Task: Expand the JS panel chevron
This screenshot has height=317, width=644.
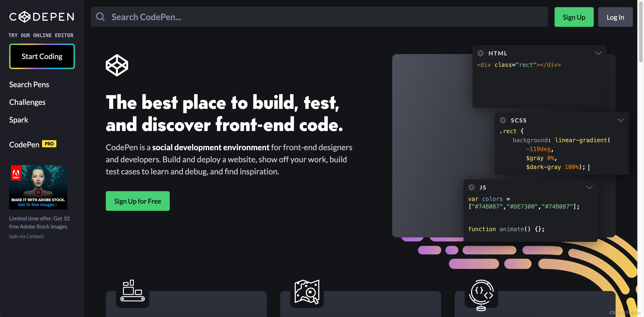Action: [589, 187]
